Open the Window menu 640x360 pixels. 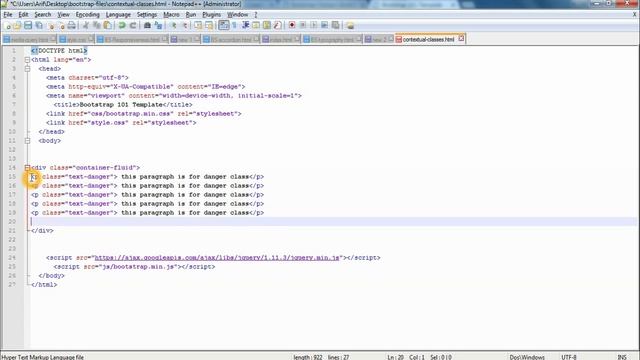237,15
